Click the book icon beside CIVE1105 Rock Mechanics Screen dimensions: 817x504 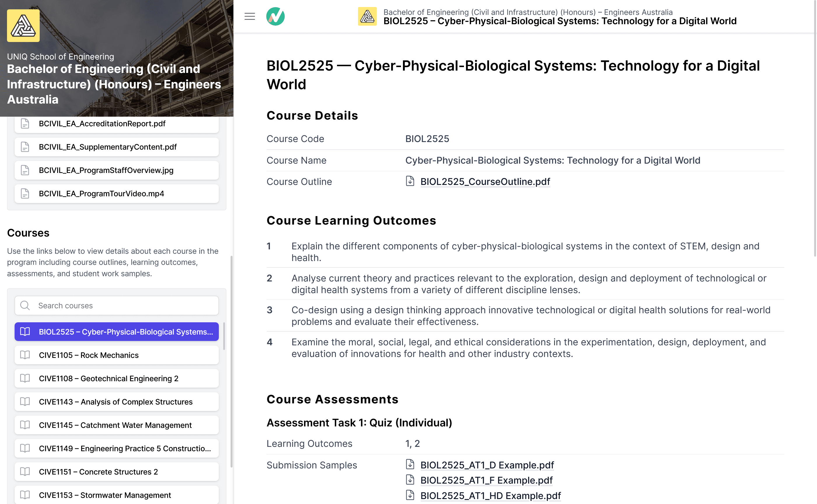click(25, 355)
